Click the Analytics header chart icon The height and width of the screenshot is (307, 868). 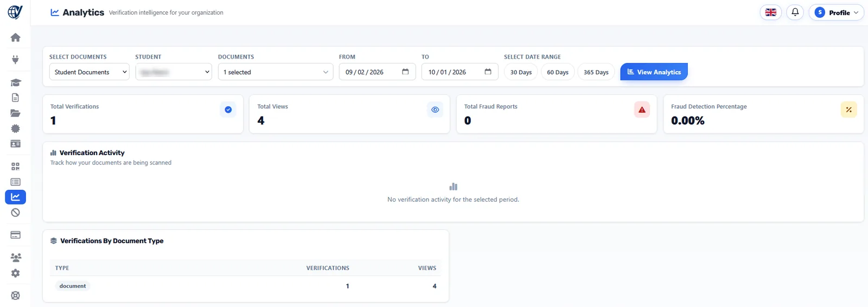click(x=55, y=12)
